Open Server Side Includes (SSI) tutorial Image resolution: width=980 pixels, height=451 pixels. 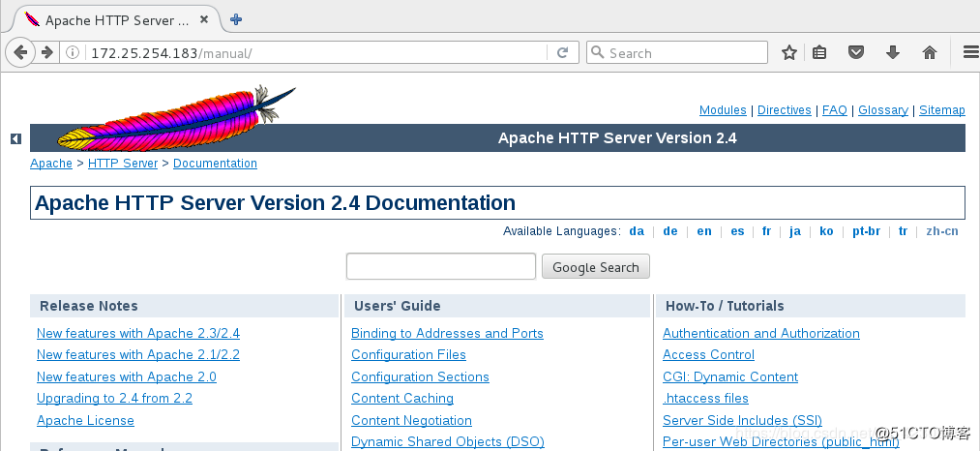743,420
